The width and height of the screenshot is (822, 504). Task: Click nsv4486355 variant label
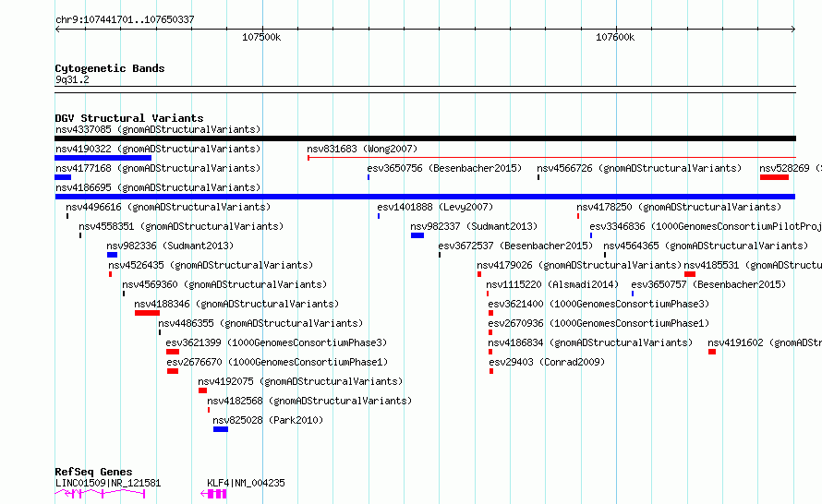pyautogui.click(x=260, y=323)
